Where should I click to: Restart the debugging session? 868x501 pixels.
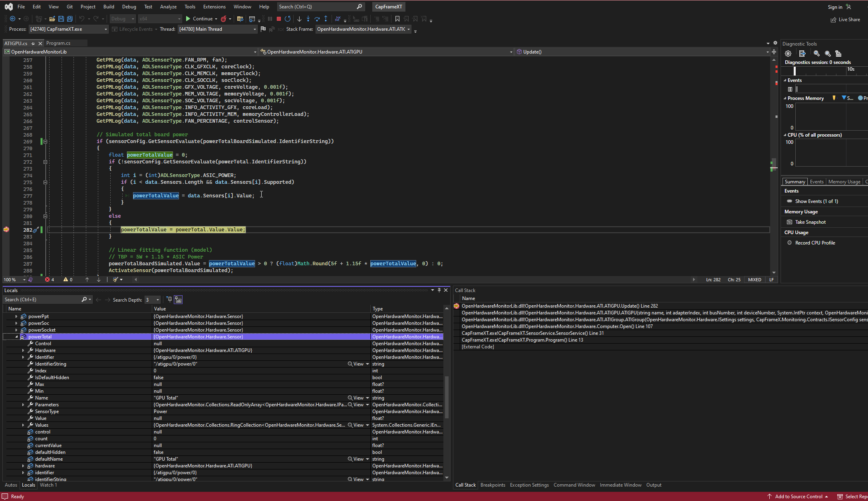coord(288,19)
